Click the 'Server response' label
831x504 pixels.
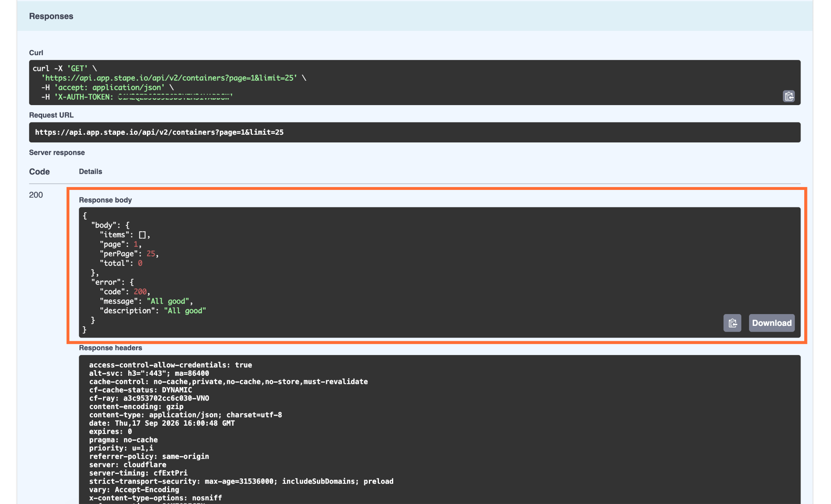tap(57, 153)
